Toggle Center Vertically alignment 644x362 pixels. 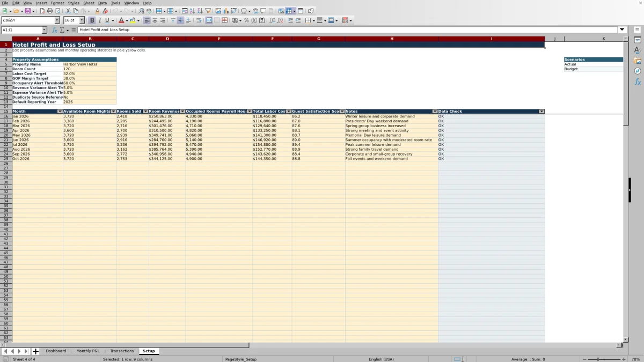click(180, 20)
